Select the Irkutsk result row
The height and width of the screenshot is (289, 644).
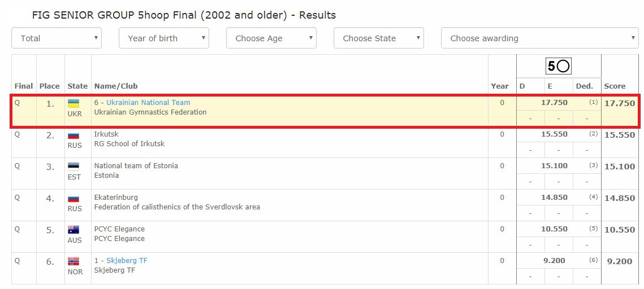283,142
